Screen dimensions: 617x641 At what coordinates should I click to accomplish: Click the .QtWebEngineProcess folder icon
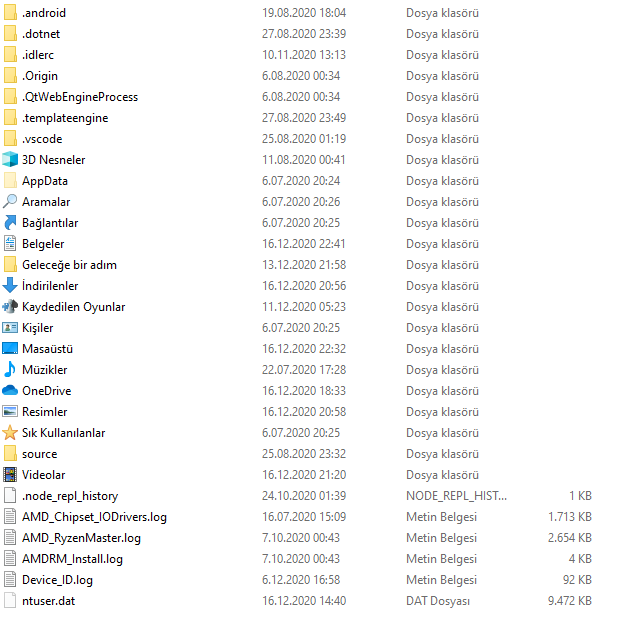[x=10, y=96]
